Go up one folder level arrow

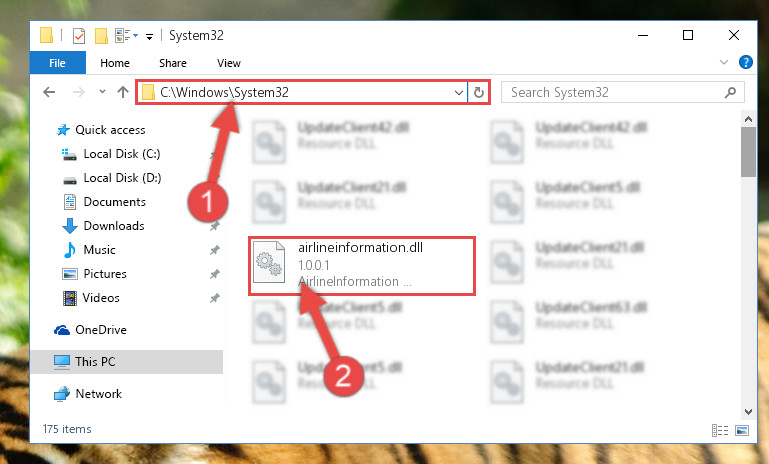[x=123, y=92]
